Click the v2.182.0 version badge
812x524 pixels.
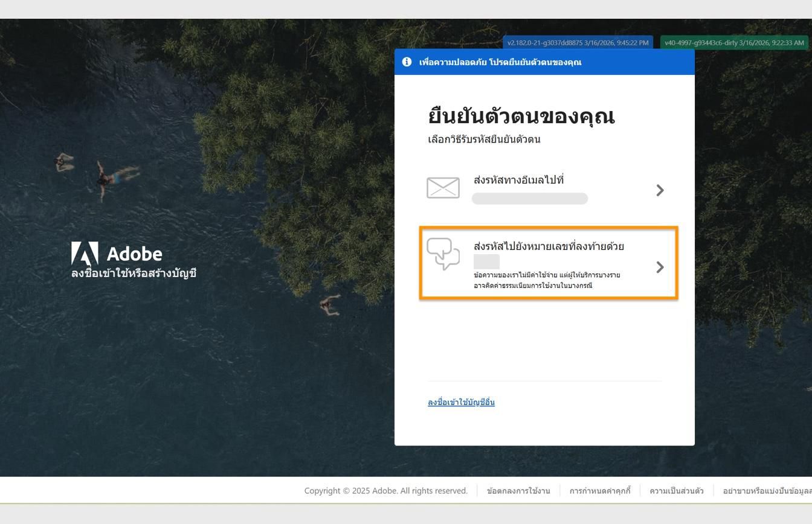tap(576, 43)
